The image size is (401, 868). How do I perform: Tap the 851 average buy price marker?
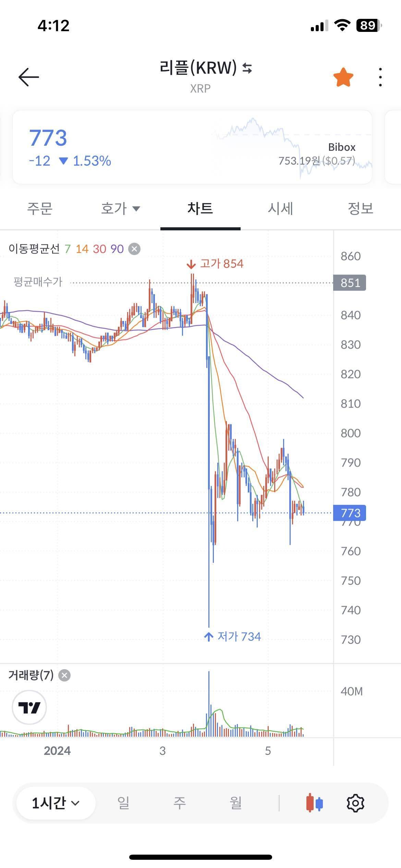(349, 283)
